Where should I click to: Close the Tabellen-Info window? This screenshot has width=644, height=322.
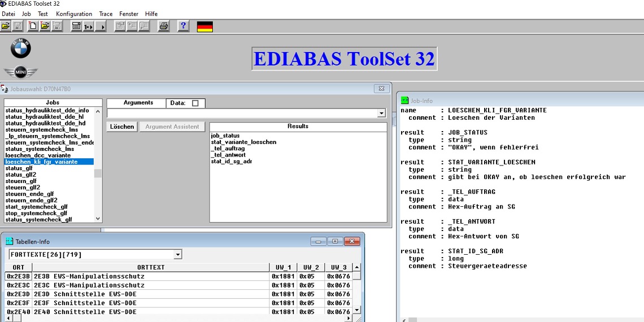pos(352,242)
